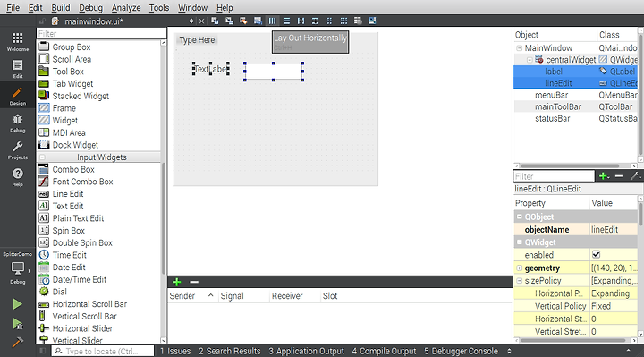Open the Debugger Console pane
The width and height of the screenshot is (644, 357).
461,351
